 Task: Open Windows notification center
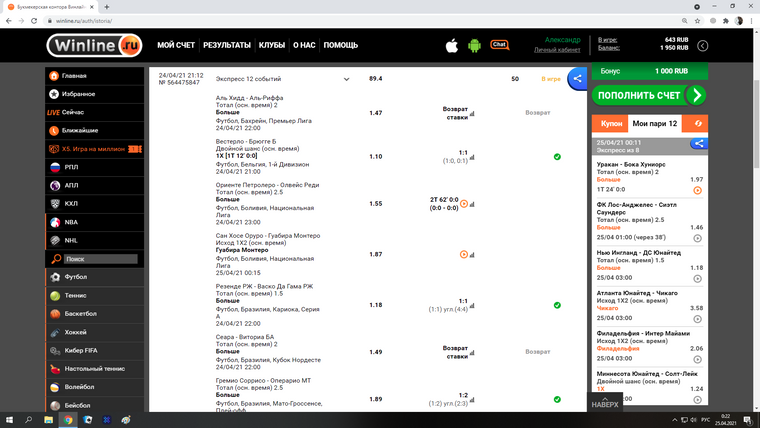point(748,420)
